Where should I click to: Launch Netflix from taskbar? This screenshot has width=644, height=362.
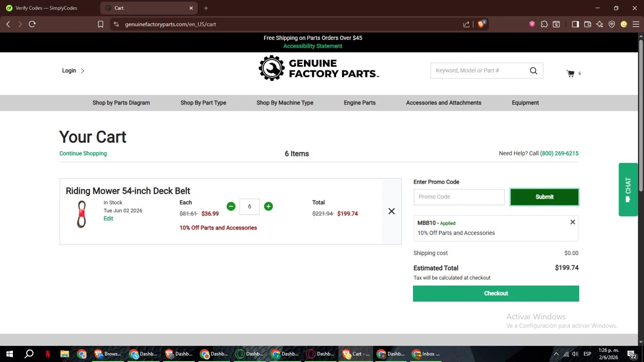point(48,354)
